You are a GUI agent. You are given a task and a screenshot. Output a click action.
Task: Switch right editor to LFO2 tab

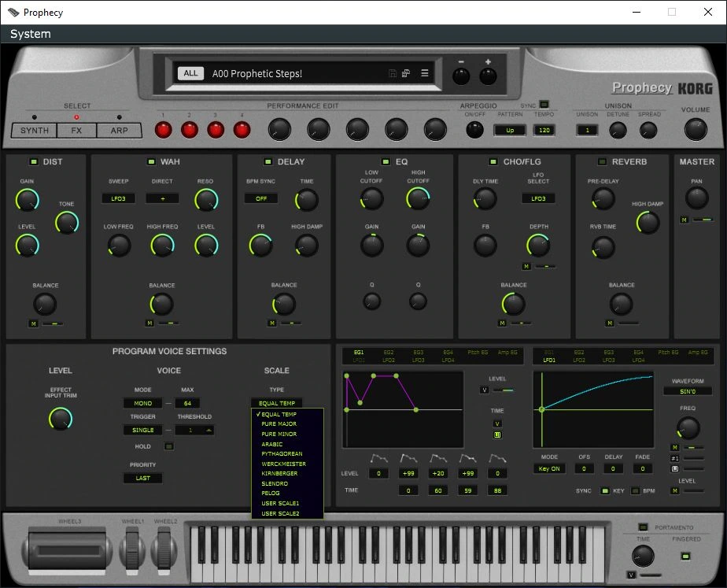pyautogui.click(x=578, y=360)
